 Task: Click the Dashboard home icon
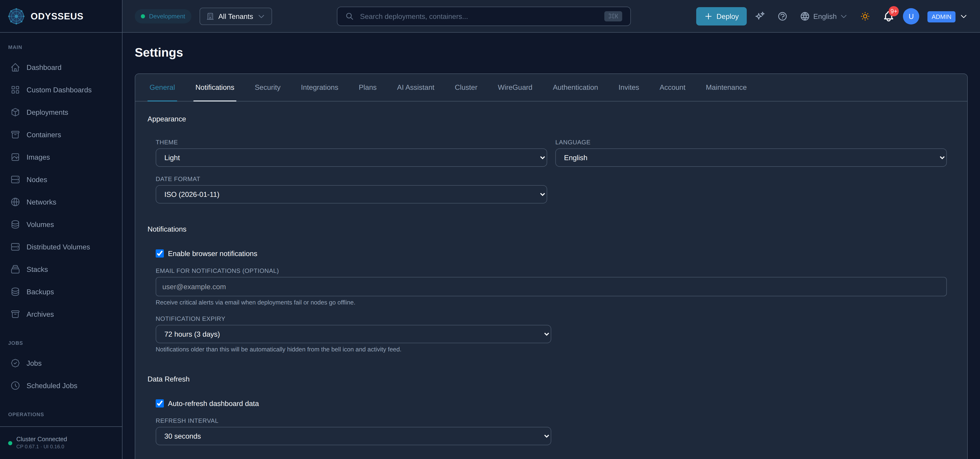coord(15,67)
